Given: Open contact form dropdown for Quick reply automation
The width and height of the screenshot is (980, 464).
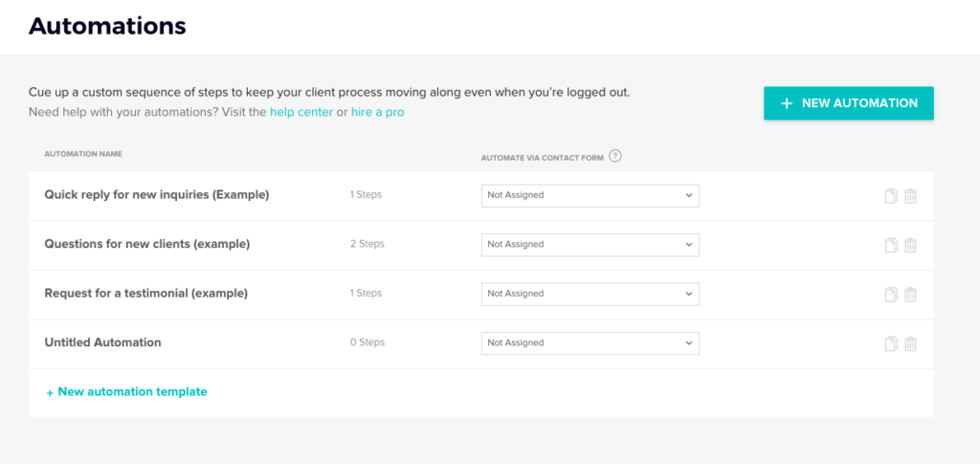Looking at the screenshot, I should [x=590, y=195].
